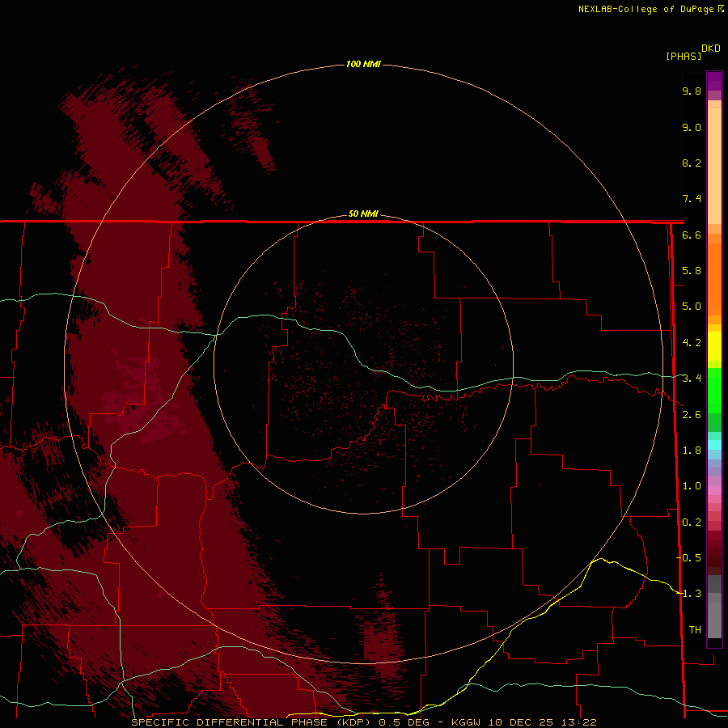This screenshot has width=728, height=728.
Task: Click the 5.8 legend value
Action: click(x=692, y=271)
